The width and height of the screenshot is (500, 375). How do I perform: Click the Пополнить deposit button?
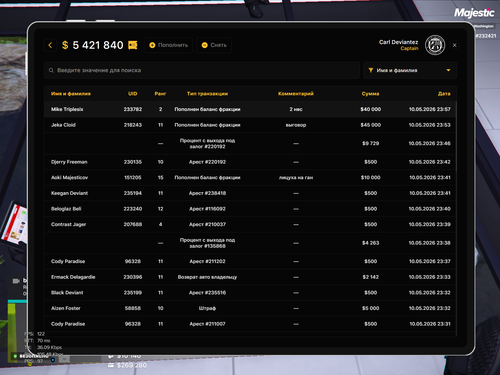pos(169,45)
